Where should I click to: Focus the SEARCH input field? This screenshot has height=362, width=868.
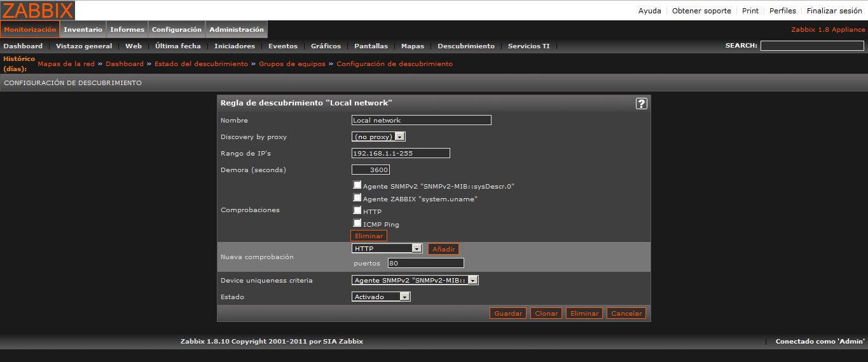pos(812,46)
